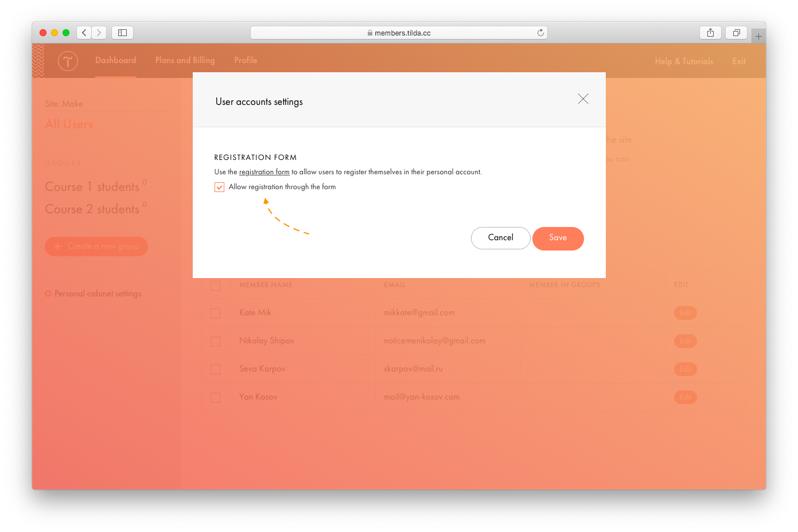Open Course 1 students group
This screenshot has height=532, width=798.
(x=92, y=187)
